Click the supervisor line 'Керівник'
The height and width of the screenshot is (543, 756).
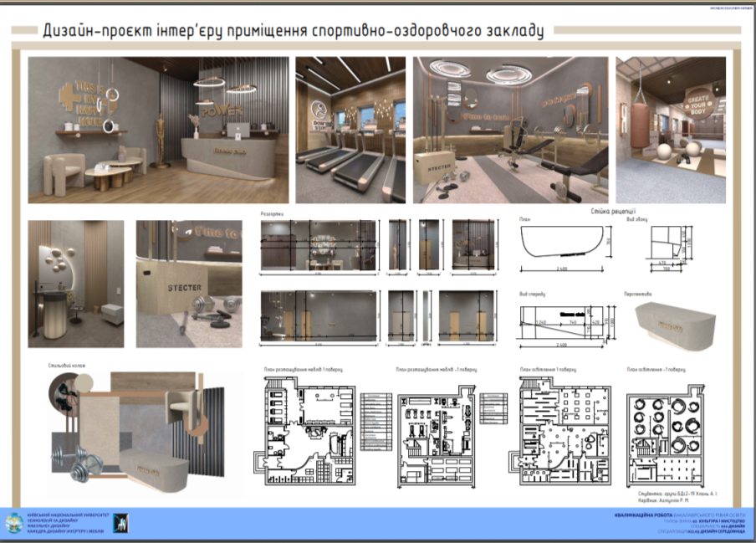click(663, 500)
